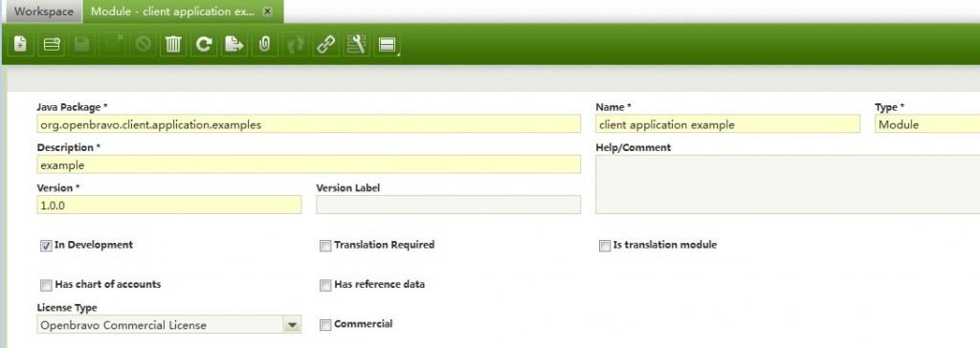Delete the record with the trash icon
Image resolution: width=980 pixels, height=348 pixels.
coord(173,44)
